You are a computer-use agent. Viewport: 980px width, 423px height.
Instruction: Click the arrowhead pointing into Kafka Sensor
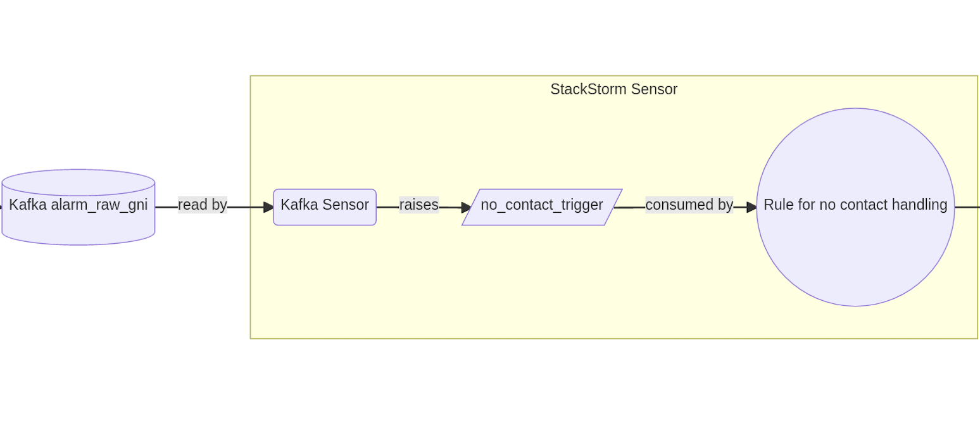pyautogui.click(x=269, y=207)
